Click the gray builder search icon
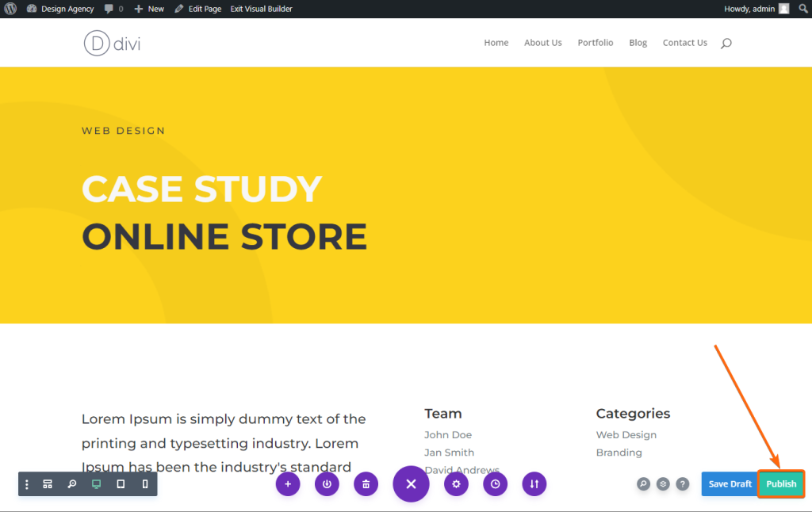The width and height of the screenshot is (812, 512). [643, 484]
